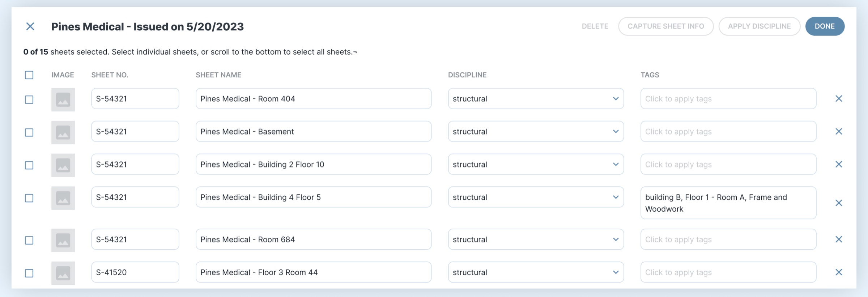Screen dimensions: 868x297
Task: Click the '0 of 15 sheets selected' message
Action: 190,52
